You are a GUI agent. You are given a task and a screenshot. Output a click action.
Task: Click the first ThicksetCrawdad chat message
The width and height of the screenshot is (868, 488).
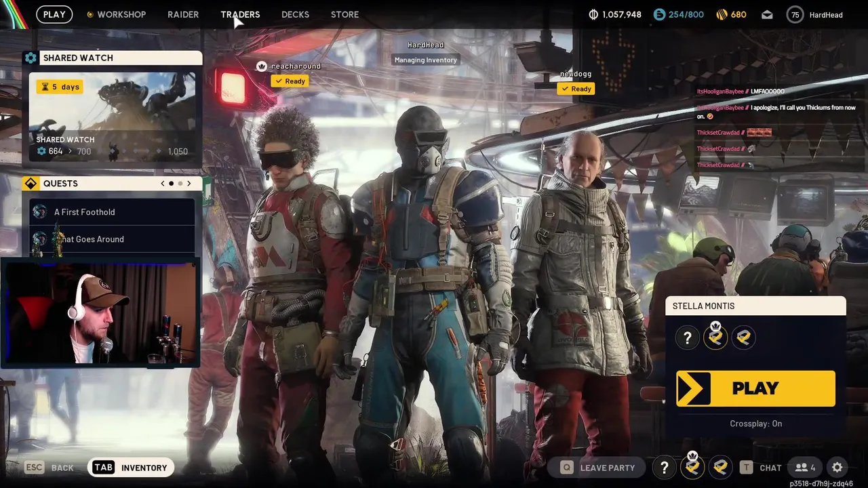[x=734, y=132]
